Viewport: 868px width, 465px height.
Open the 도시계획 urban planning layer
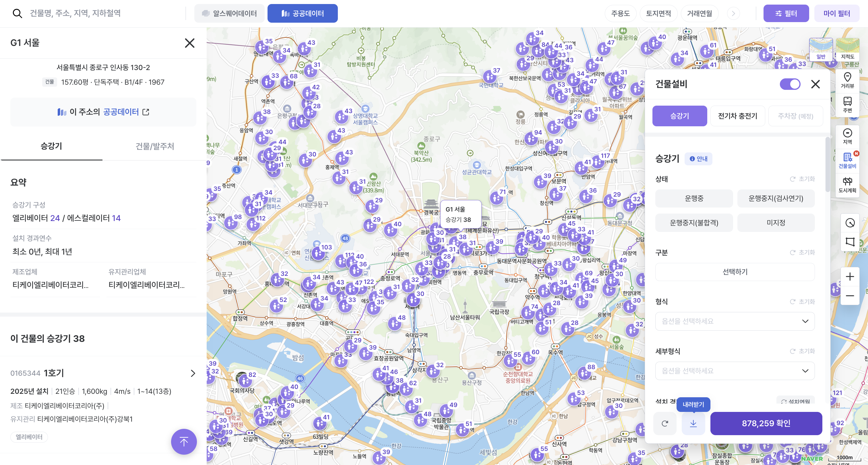tap(847, 185)
